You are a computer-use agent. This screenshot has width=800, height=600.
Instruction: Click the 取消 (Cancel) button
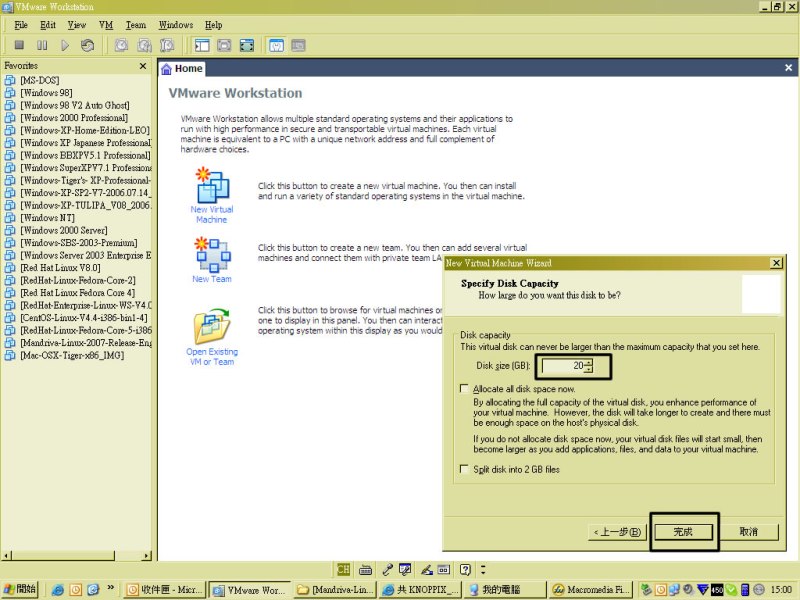(x=749, y=532)
